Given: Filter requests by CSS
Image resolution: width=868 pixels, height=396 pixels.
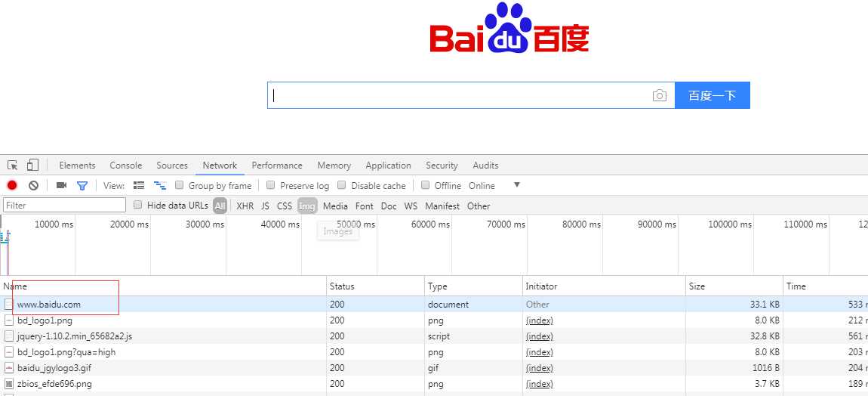Looking at the screenshot, I should (x=285, y=206).
